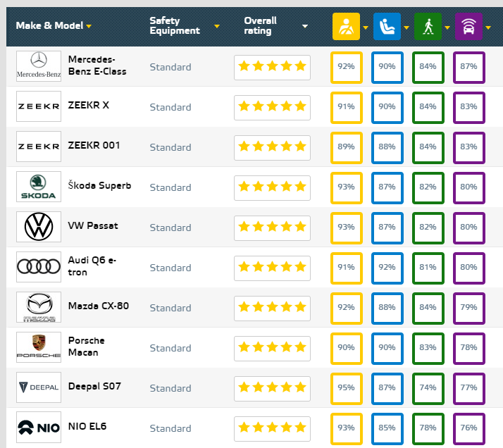Expand the Overall rating sort arrow
Viewport: 503px width, 448px height.
(304, 27)
